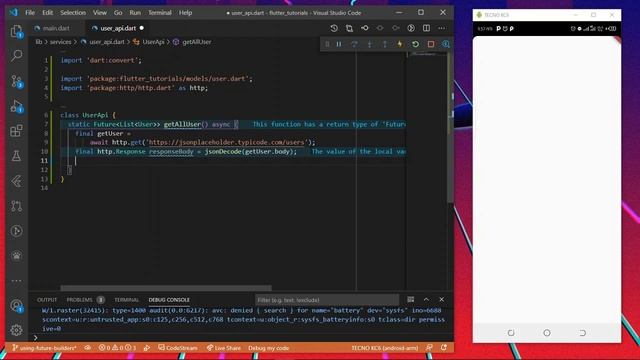The width and height of the screenshot is (640, 360).
Task: Step into in the debug toolbar
Action: (369, 44)
